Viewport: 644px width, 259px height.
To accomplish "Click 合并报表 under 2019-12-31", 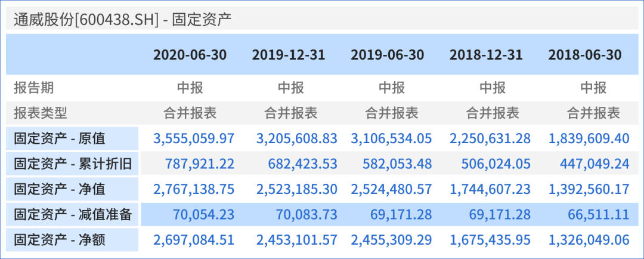I will point(291,112).
